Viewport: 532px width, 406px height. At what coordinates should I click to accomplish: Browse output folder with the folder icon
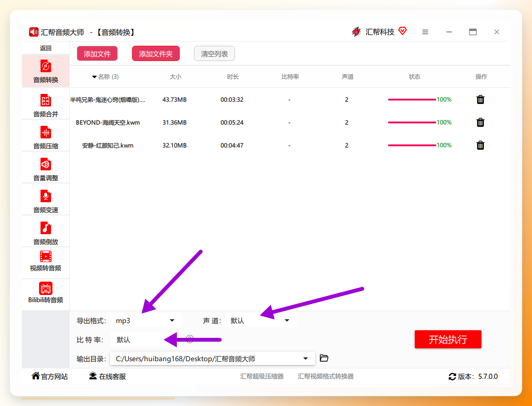pyautogui.click(x=324, y=358)
